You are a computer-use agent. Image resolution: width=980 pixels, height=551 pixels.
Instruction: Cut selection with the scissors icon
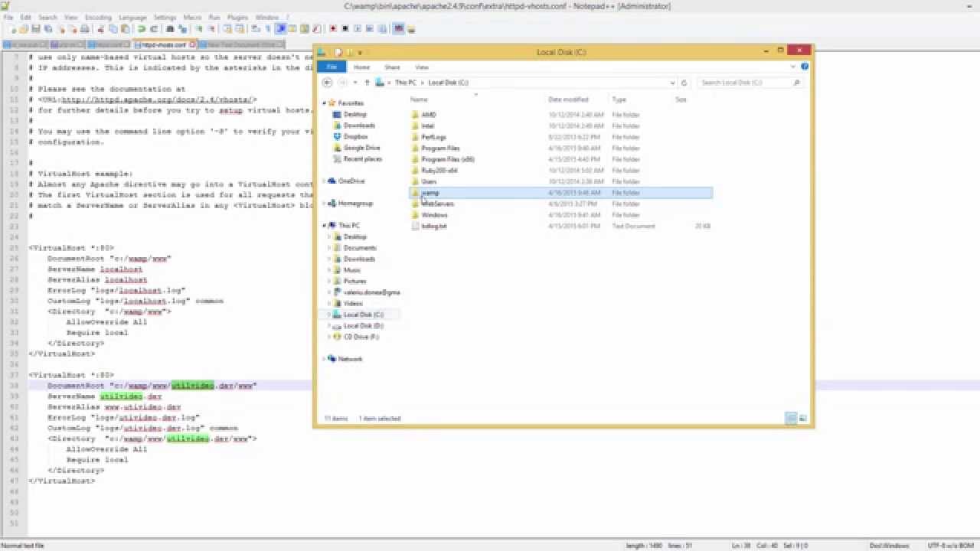click(x=100, y=29)
